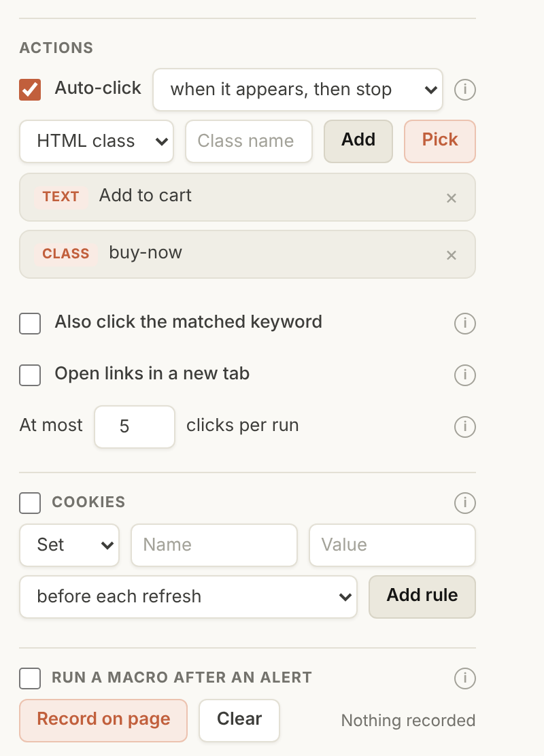Click the ACTIONS section heading

click(56, 48)
